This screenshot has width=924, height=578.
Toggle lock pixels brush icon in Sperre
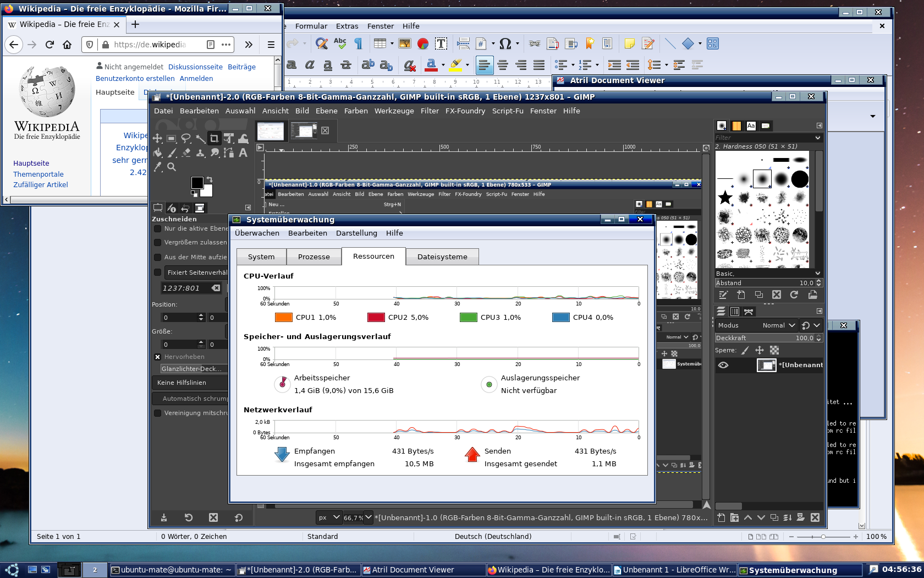click(x=745, y=350)
